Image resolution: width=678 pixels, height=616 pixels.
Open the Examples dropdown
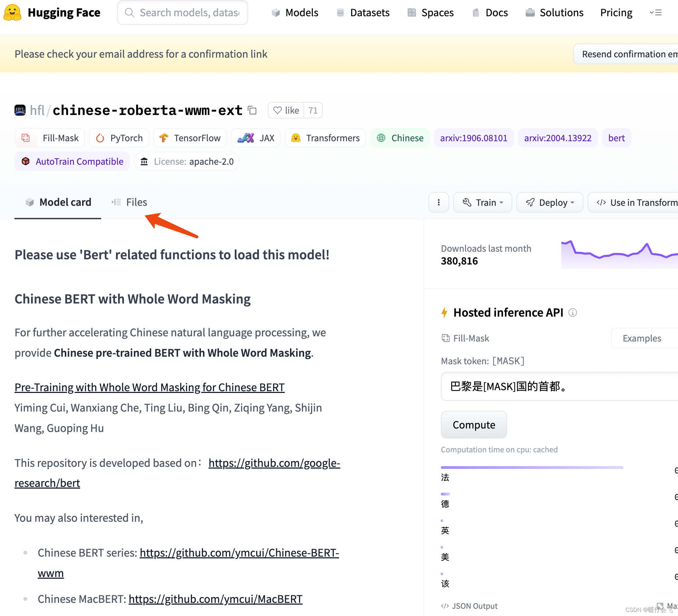[642, 338]
